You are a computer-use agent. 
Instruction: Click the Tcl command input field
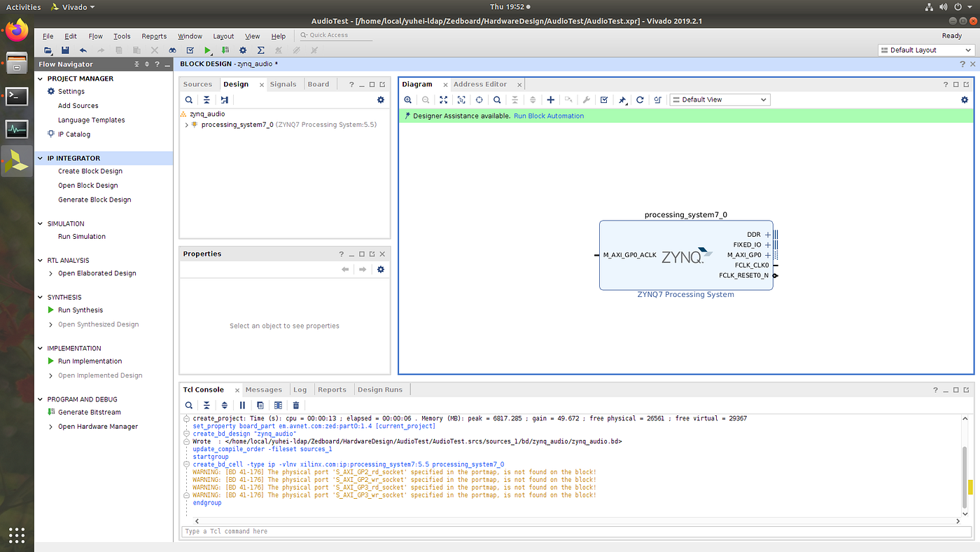click(x=576, y=532)
